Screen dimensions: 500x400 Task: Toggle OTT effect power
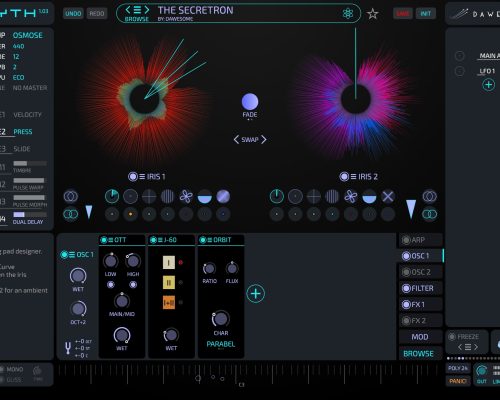click(x=104, y=240)
